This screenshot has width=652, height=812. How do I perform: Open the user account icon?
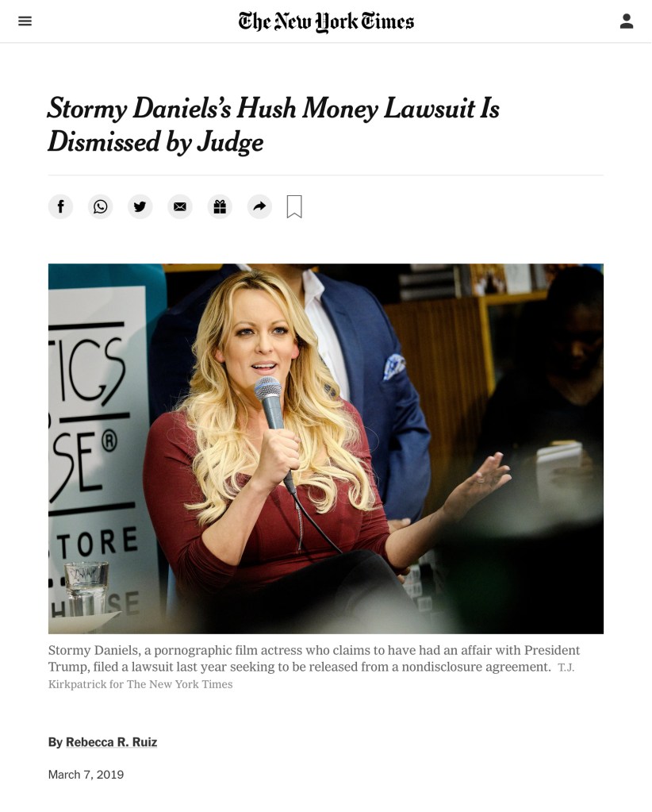(x=627, y=21)
